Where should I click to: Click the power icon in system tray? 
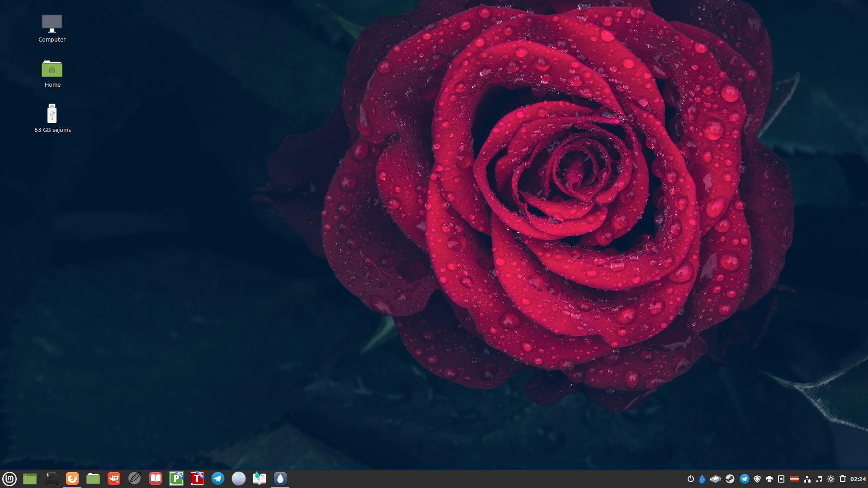(690, 479)
